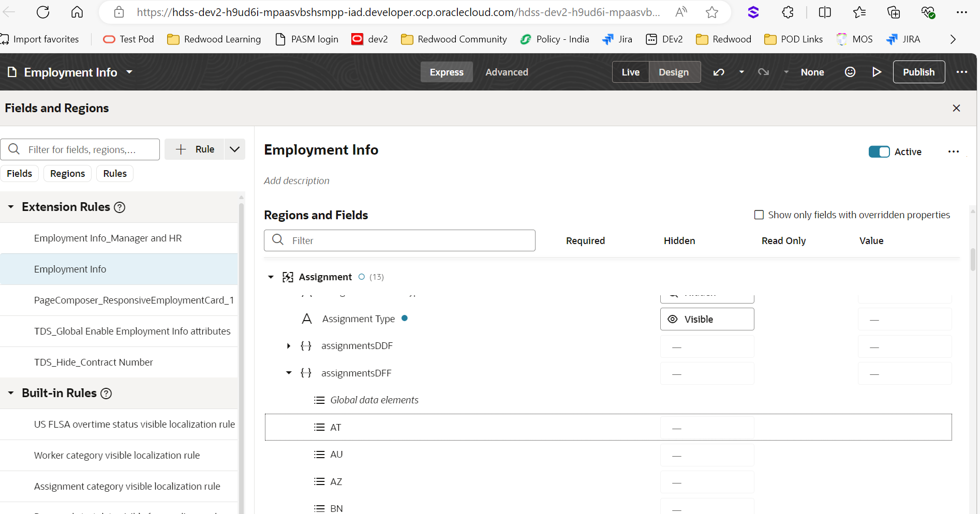Viewport: 980px width, 514px height.
Task: Click the Assignment region icon
Action: tap(288, 277)
